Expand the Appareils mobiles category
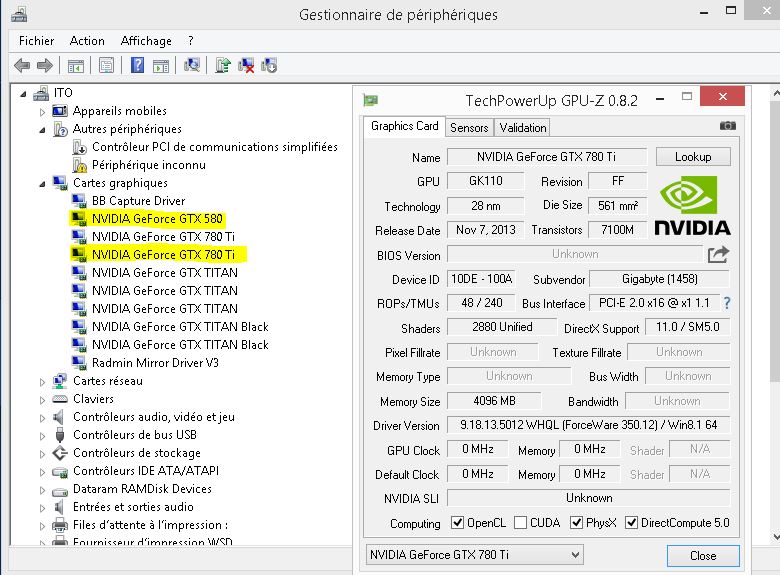The image size is (780, 575). click(42, 112)
